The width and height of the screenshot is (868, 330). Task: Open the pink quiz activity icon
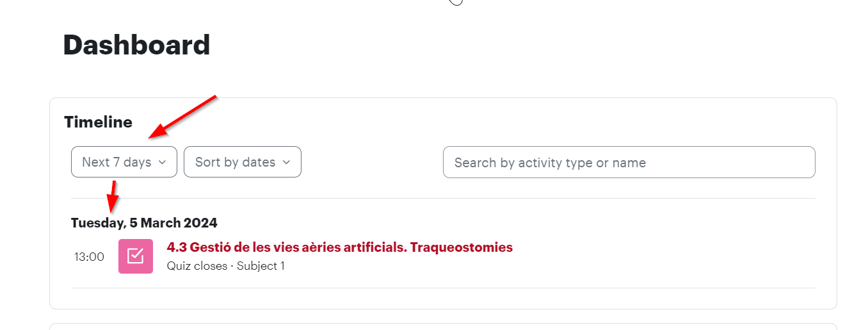(136, 256)
